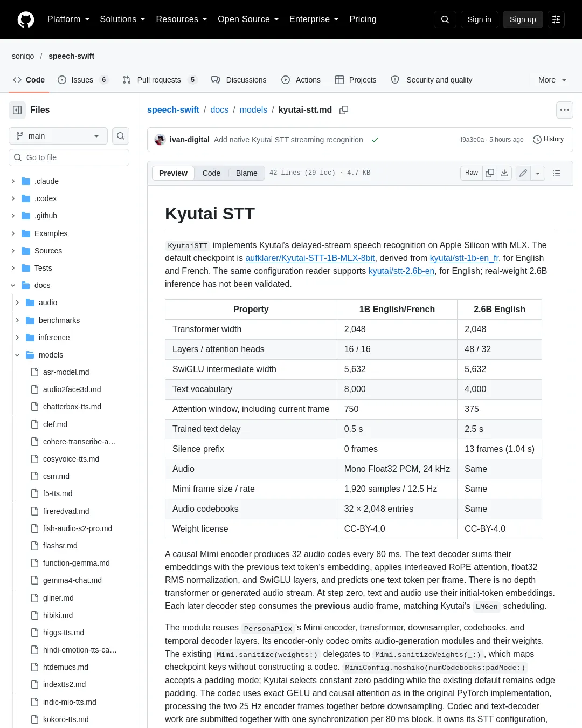
Task: Focus the Go to file field
Action: click(x=69, y=157)
